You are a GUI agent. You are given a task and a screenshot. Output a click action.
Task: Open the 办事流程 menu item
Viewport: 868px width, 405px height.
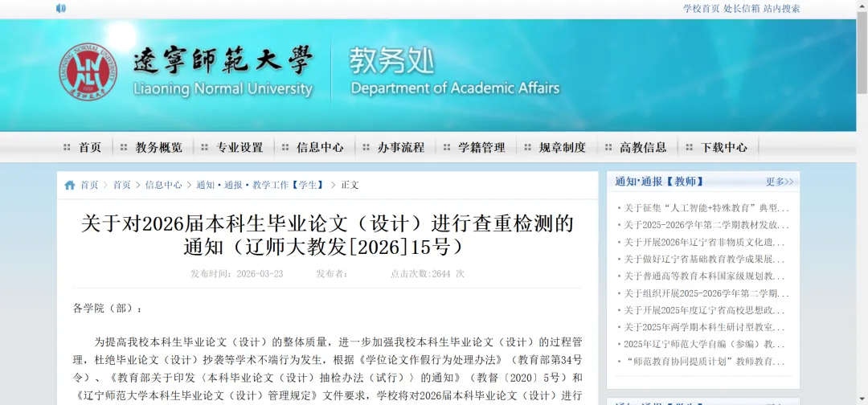click(401, 147)
